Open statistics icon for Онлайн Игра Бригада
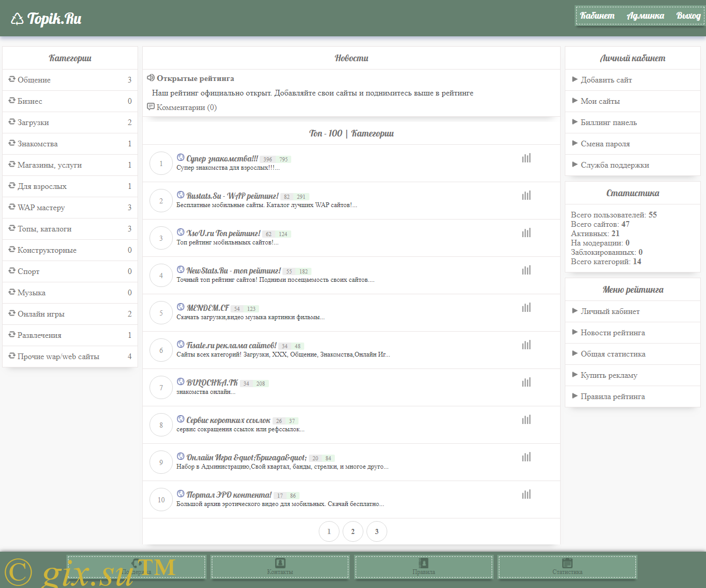Screen dimensions: 706x588 pyautogui.click(x=526, y=457)
